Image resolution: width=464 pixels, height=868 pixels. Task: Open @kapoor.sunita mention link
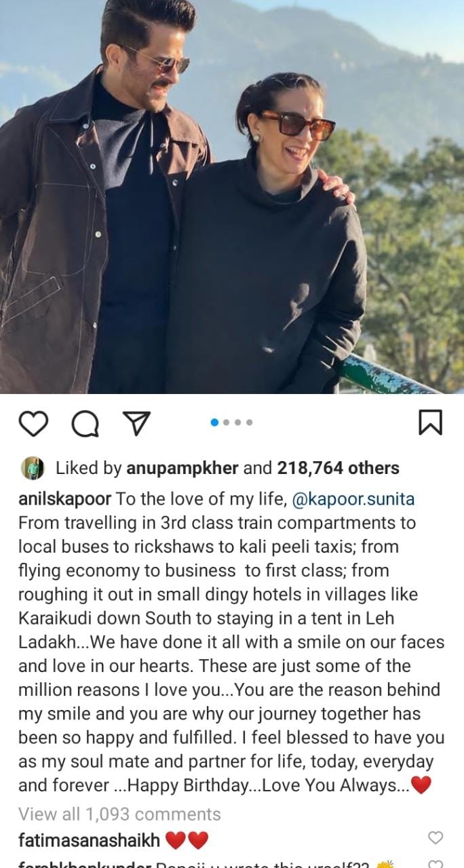tap(353, 500)
